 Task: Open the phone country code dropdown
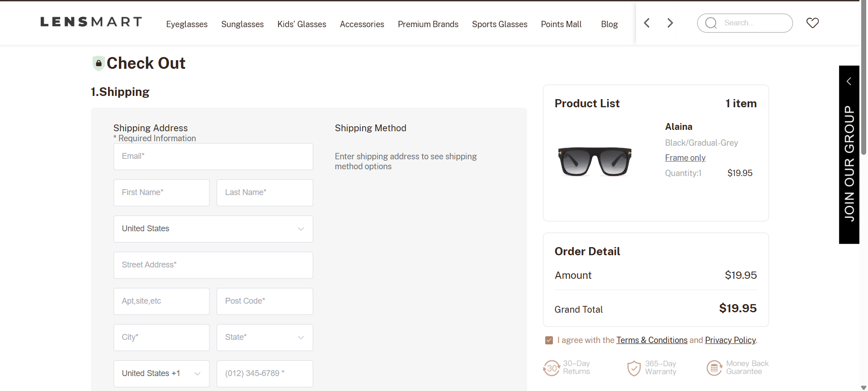(161, 374)
